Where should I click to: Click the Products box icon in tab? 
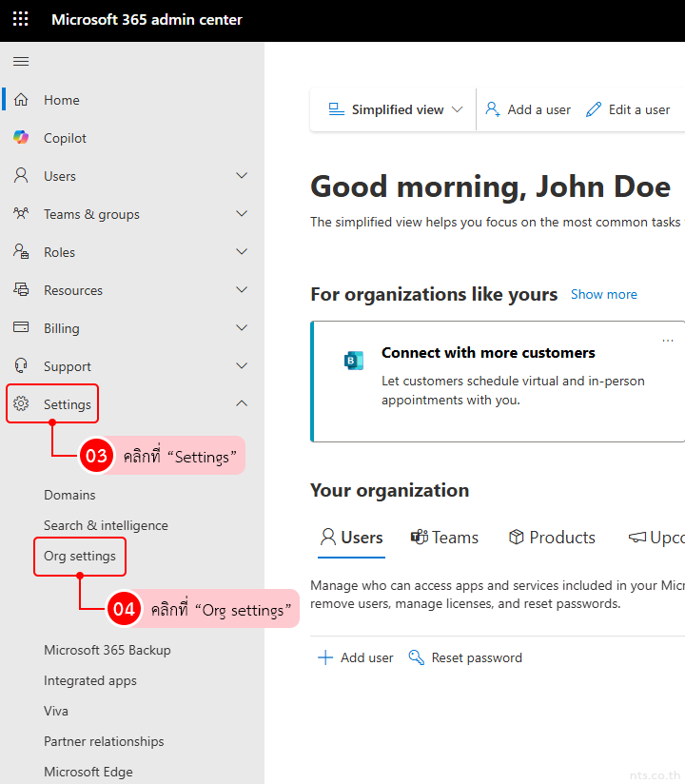pyautogui.click(x=517, y=537)
